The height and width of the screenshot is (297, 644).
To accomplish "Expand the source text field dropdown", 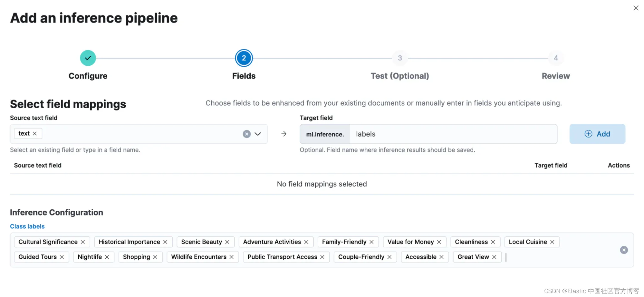I will (258, 134).
